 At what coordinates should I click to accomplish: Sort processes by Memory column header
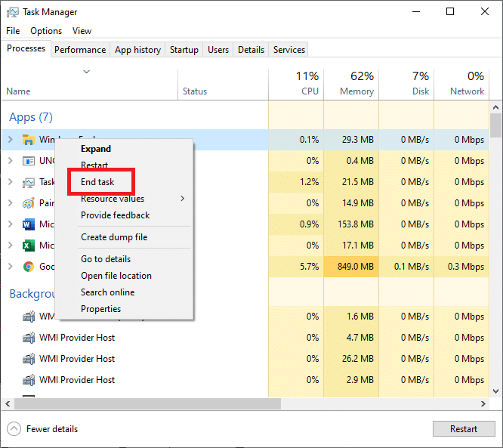pos(351,83)
